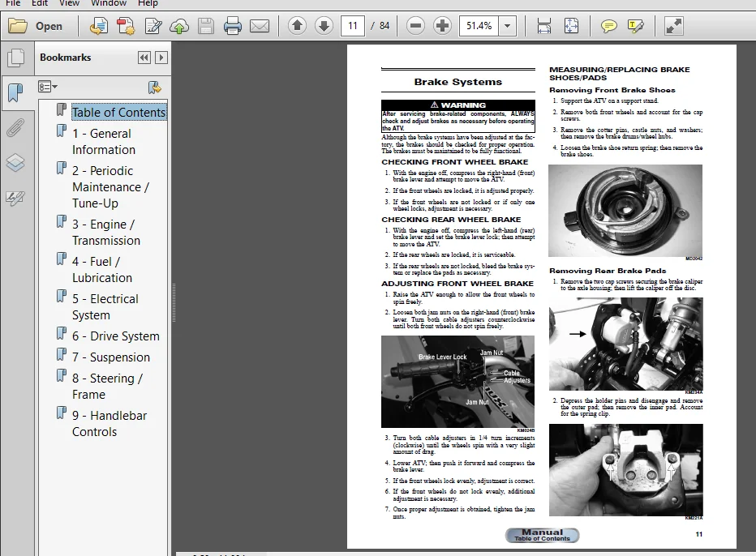The image size is (756, 556).
Task: Open the bookmarks options menu dropdown
Action: (x=48, y=87)
